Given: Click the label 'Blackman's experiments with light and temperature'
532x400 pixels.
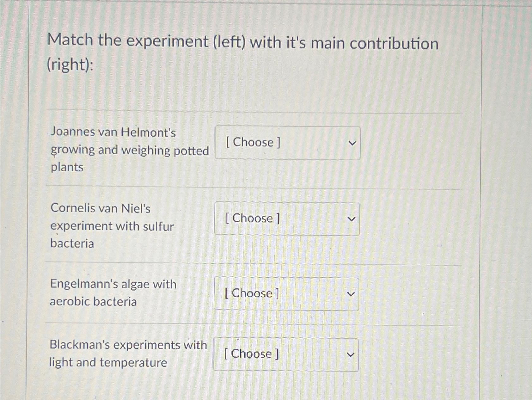Looking at the screenshot, I should (x=128, y=353).
